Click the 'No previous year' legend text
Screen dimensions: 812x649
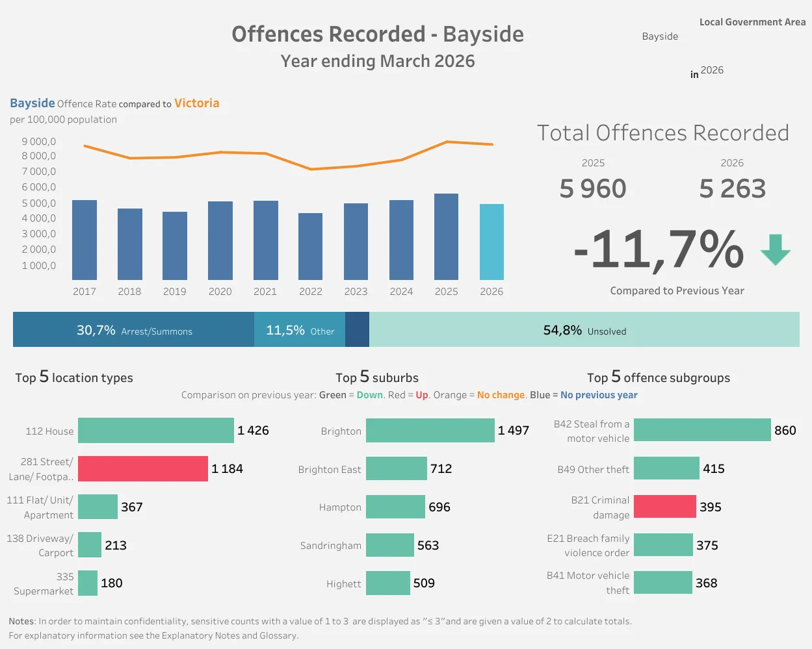599,395
